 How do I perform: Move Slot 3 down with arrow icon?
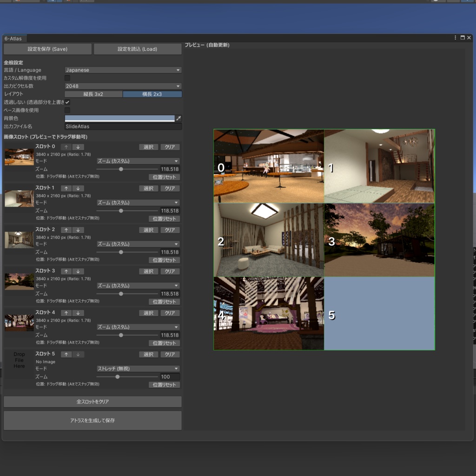pos(78,271)
